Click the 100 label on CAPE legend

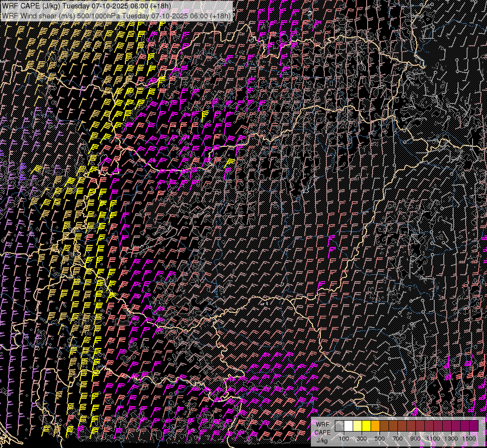coord(344,439)
